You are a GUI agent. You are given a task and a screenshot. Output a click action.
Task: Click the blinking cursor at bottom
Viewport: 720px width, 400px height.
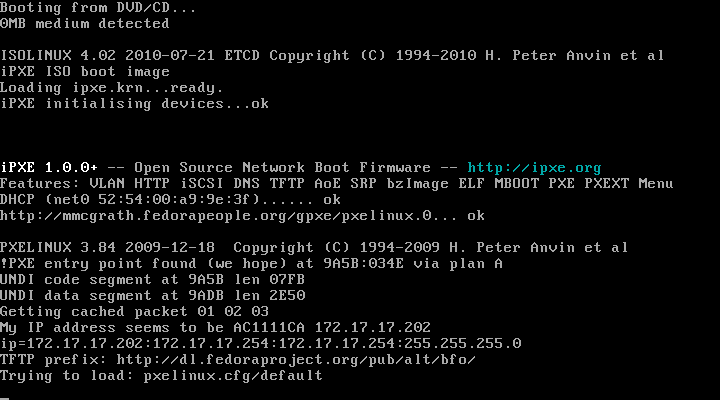pos(4,399)
